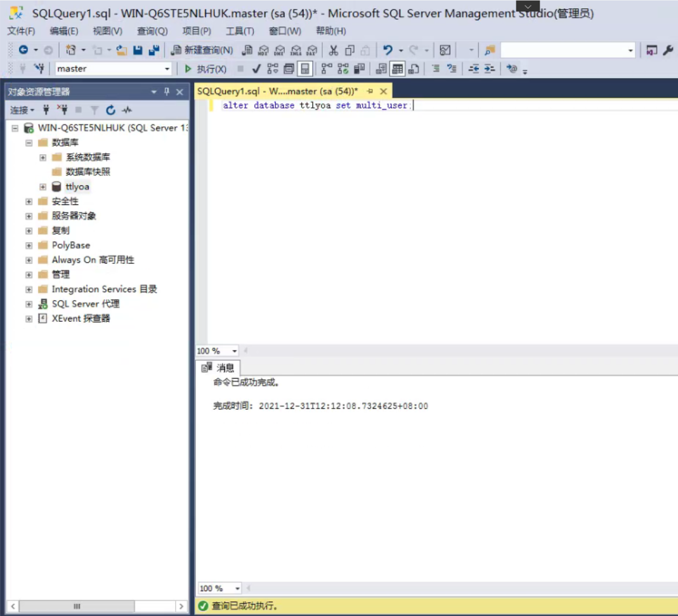Click Object Explorer horizontal scrollbar thumb
This screenshot has height=616, width=678.
(x=77, y=606)
